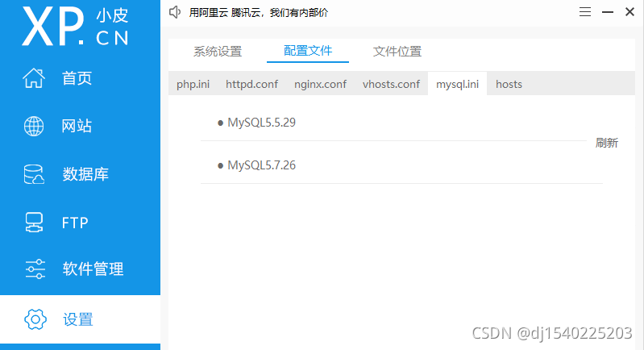Open MySQL5.7.26 config file
Image resolution: width=644 pixels, height=350 pixels.
[x=261, y=165]
